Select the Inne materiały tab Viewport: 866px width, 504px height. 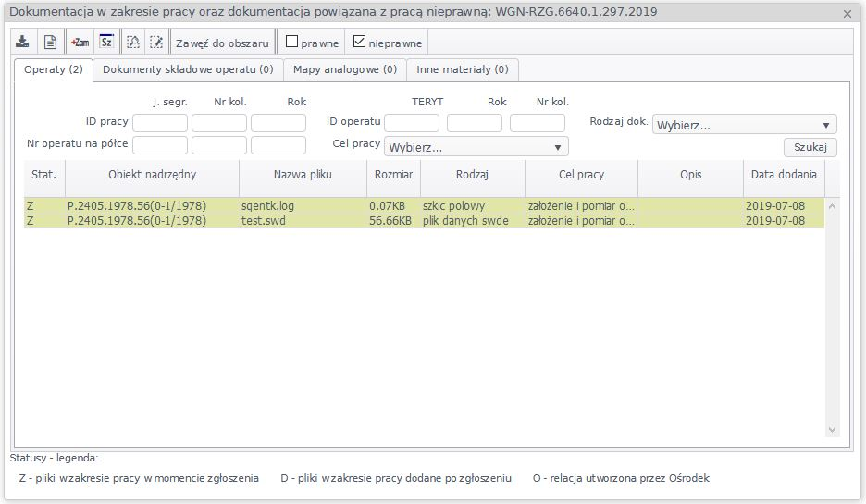462,69
